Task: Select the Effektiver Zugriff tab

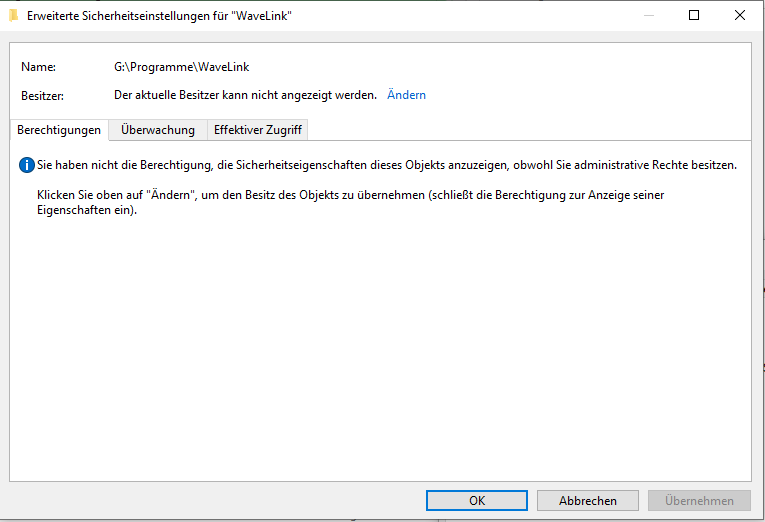Action: [x=258, y=130]
